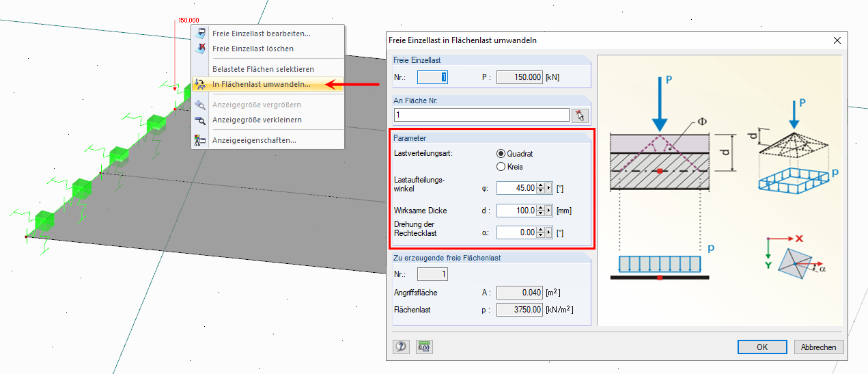The width and height of the screenshot is (868, 374).
Task: Click the rotation α field showing 0.00
Action: (517, 232)
